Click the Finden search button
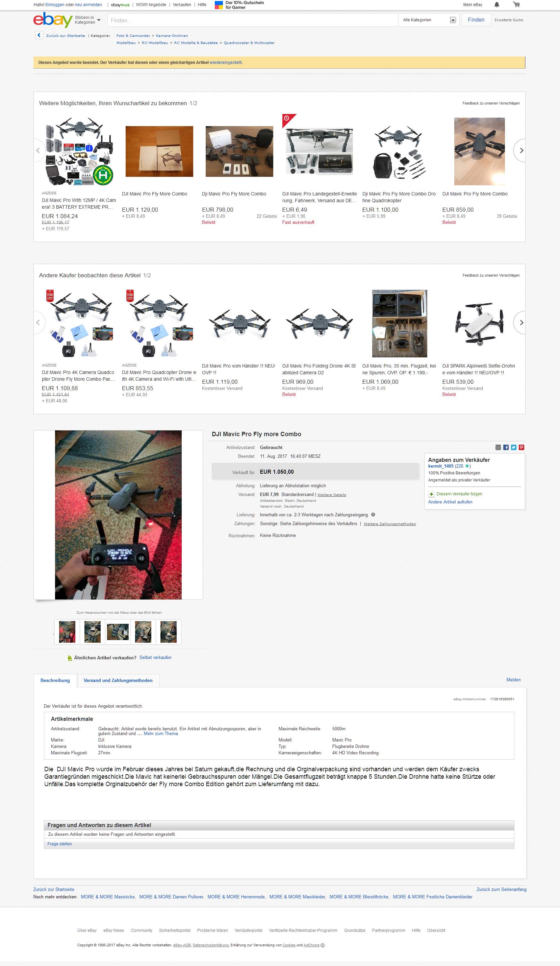 click(476, 20)
